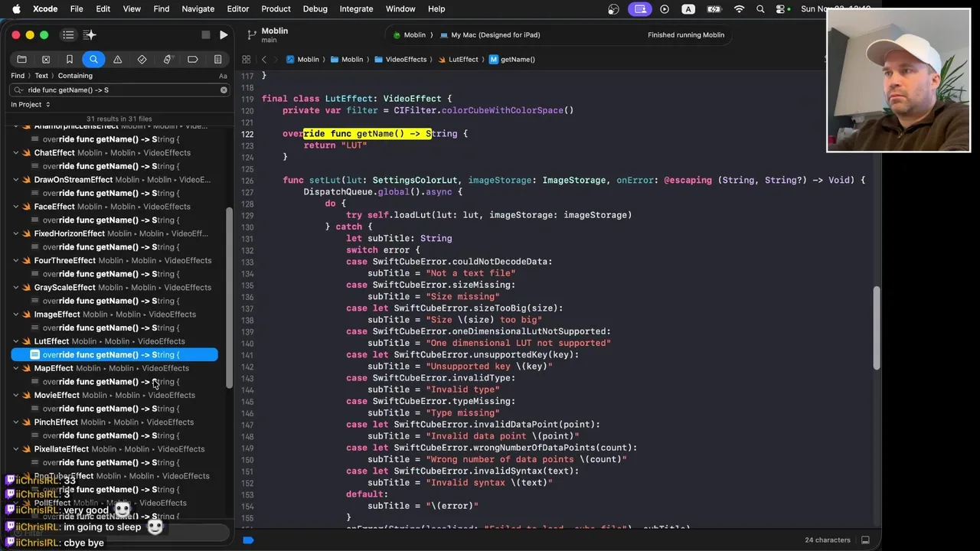Select Moblin scheme in toolbar
Image resolution: width=980 pixels, height=551 pixels.
tap(410, 34)
